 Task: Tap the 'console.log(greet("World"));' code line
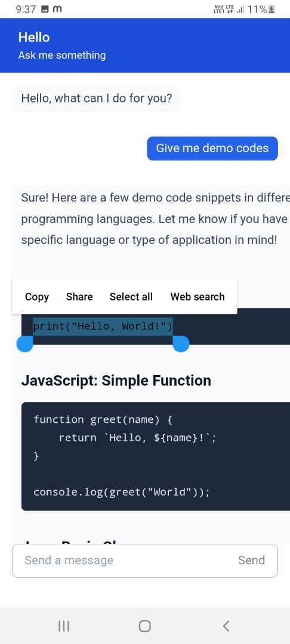[122, 492]
